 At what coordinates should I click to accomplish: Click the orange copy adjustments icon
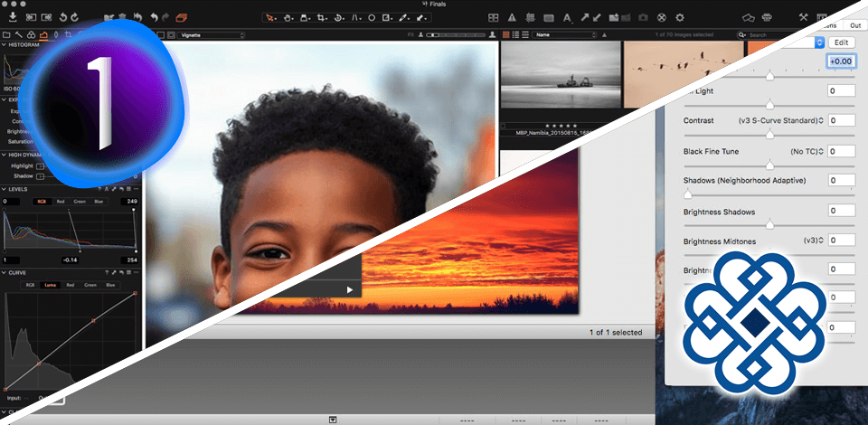tap(181, 16)
